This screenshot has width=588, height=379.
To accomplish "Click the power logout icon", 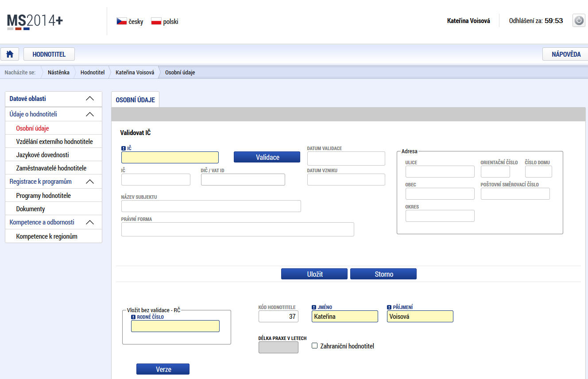I will 579,20.
